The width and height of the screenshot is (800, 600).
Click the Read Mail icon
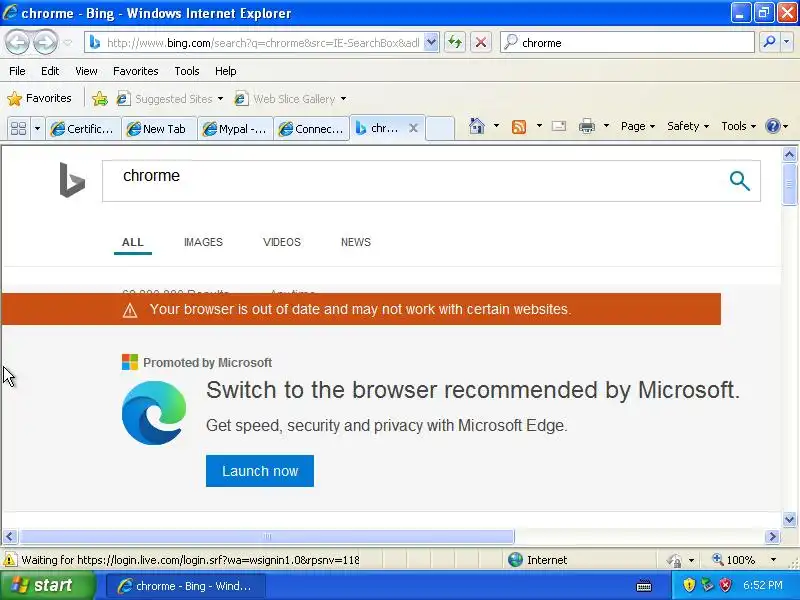(559, 126)
